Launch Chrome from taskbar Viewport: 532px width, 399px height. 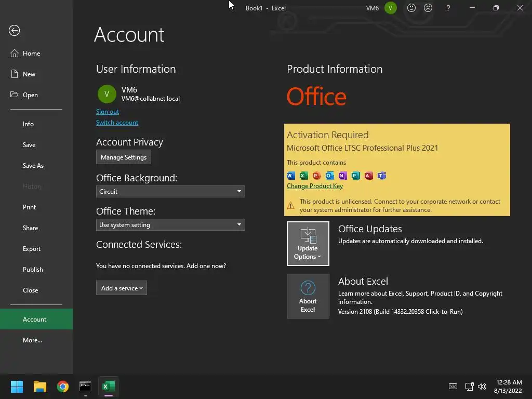click(63, 387)
